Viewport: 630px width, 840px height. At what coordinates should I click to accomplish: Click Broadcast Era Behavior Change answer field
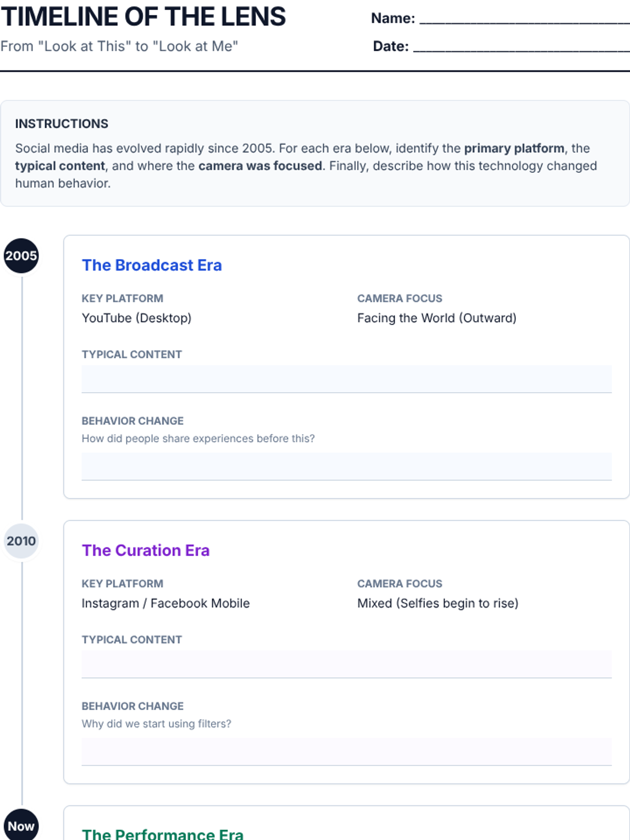click(x=346, y=466)
